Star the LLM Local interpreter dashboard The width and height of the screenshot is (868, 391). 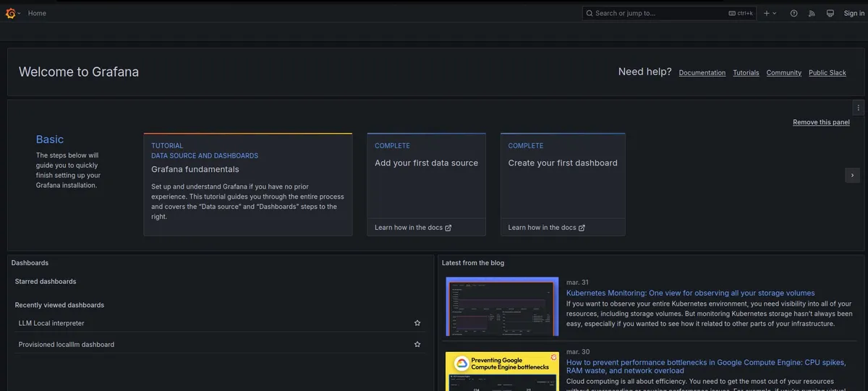point(417,323)
